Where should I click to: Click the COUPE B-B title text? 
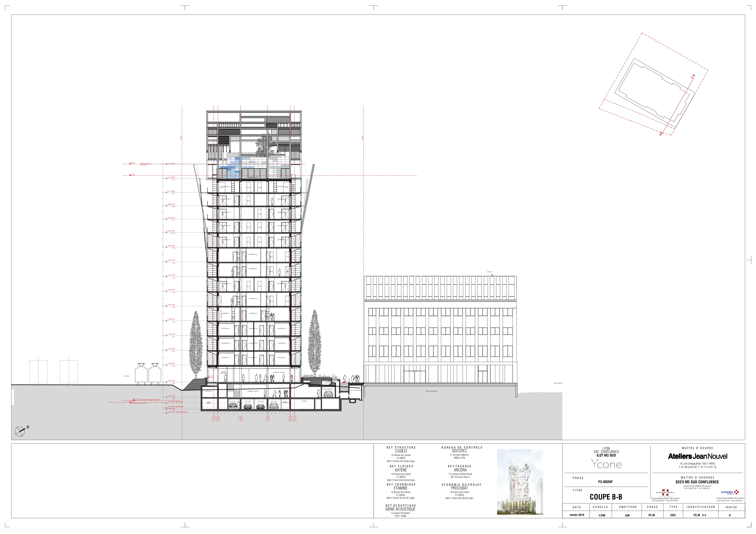(x=606, y=497)
